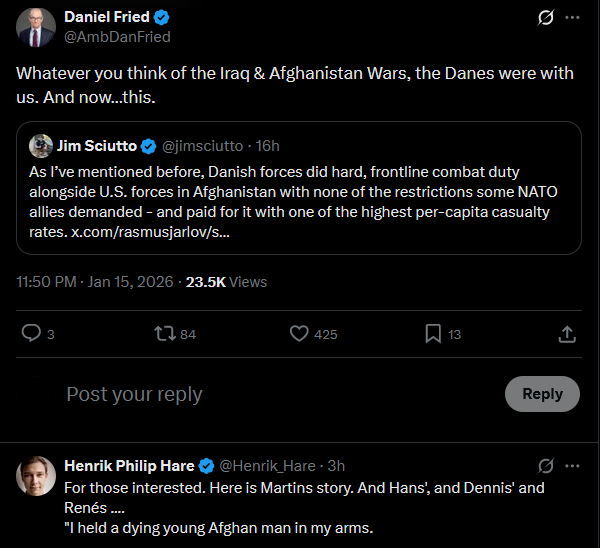Open the @AmbDanFried handle link

click(117, 37)
